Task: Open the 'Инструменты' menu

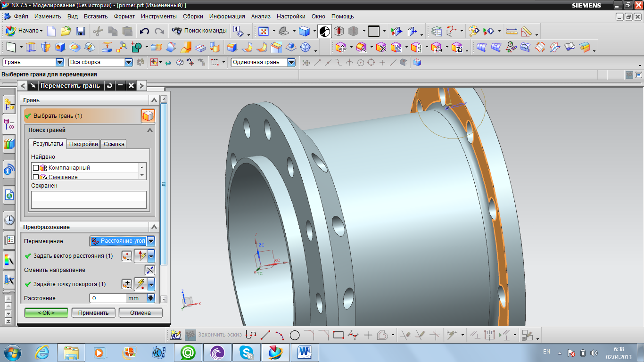Action: click(159, 16)
